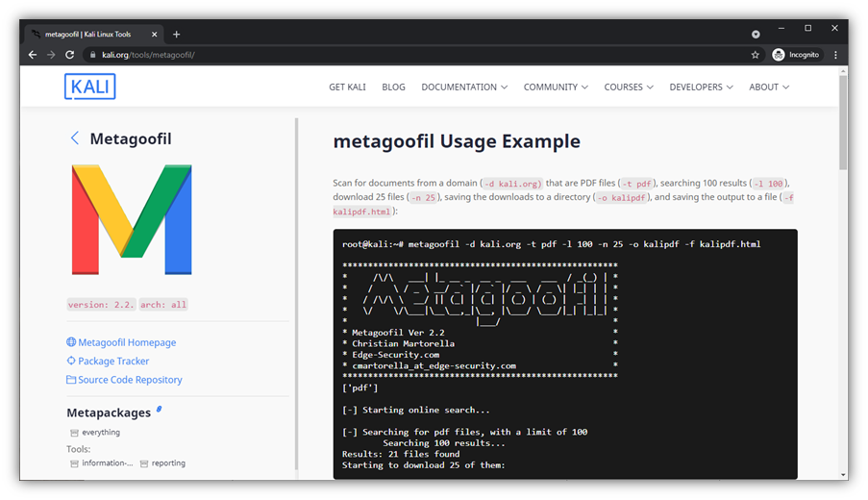Close the metagoofil Kali Linux Tools tab

coord(154,35)
